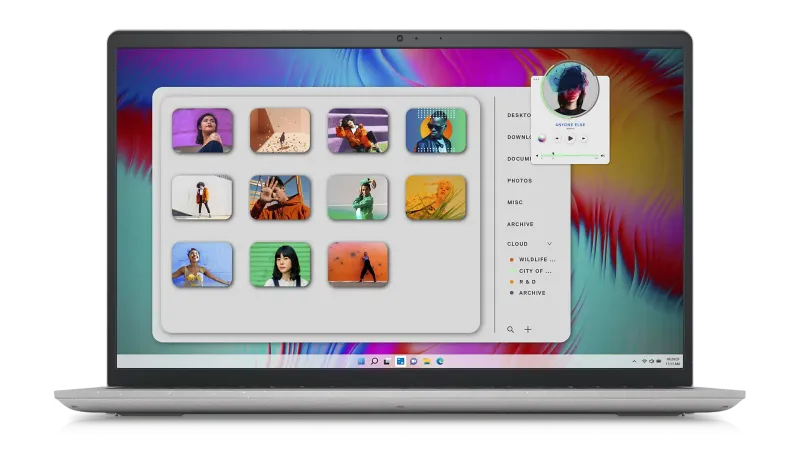800x450 pixels.
Task: Click the loud-volume speaker icon in music player
Action: pyautogui.click(x=603, y=156)
